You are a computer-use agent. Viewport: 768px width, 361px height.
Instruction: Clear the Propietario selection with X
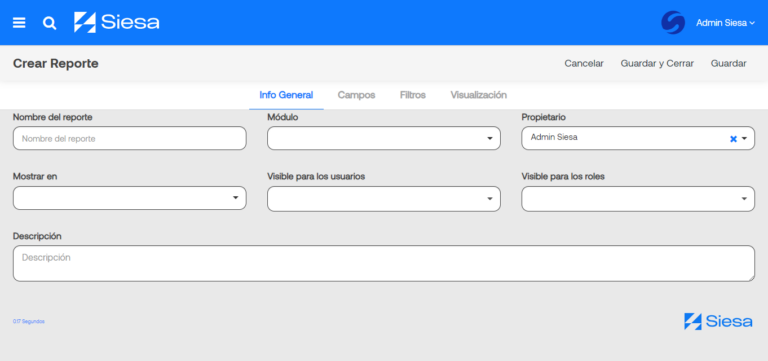(x=733, y=139)
